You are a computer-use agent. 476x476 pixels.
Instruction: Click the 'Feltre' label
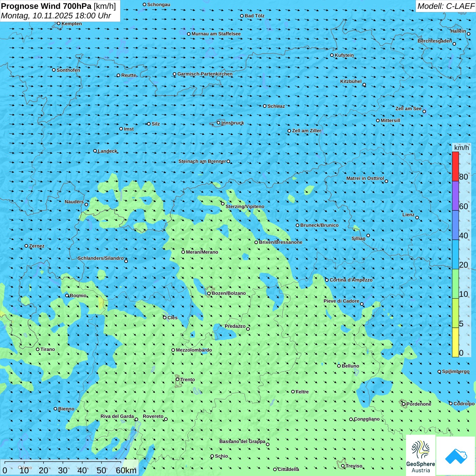pyautogui.click(x=302, y=392)
